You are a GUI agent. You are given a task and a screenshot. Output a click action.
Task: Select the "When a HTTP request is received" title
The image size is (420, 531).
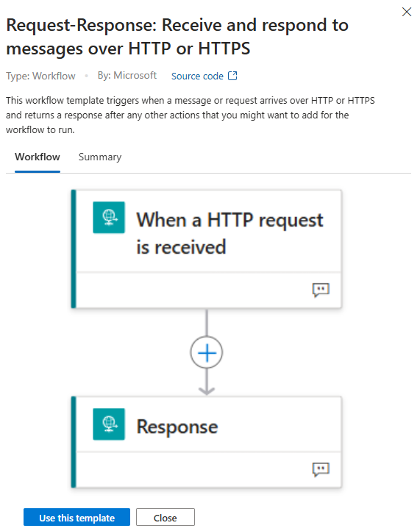click(x=229, y=233)
